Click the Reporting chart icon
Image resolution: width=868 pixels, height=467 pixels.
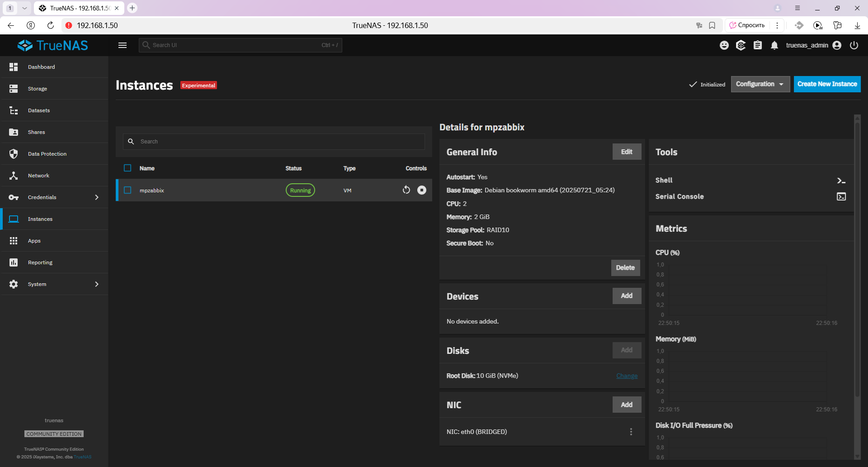(x=14, y=262)
